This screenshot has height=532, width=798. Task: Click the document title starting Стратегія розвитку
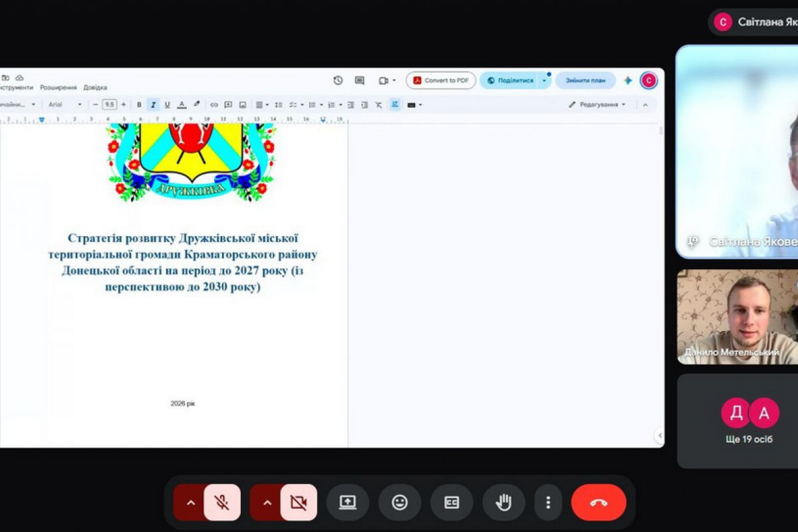pyautogui.click(x=183, y=263)
